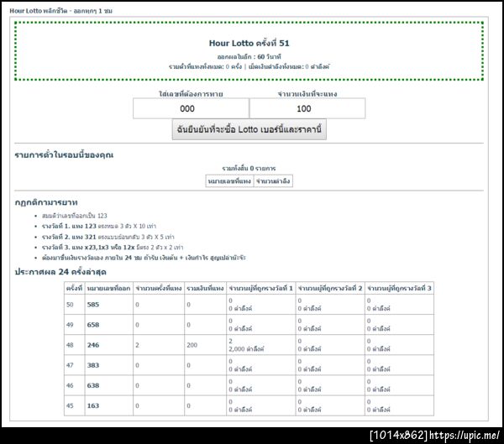Click the 'รายการตั๋วในรอบนี้ของคุณ' heading
This screenshot has width=504, height=444.
pos(64,154)
